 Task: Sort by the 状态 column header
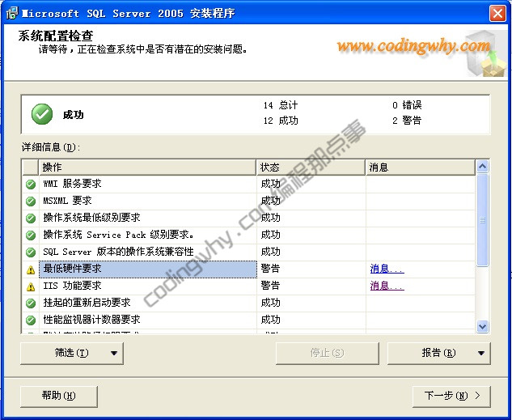pyautogui.click(x=311, y=168)
